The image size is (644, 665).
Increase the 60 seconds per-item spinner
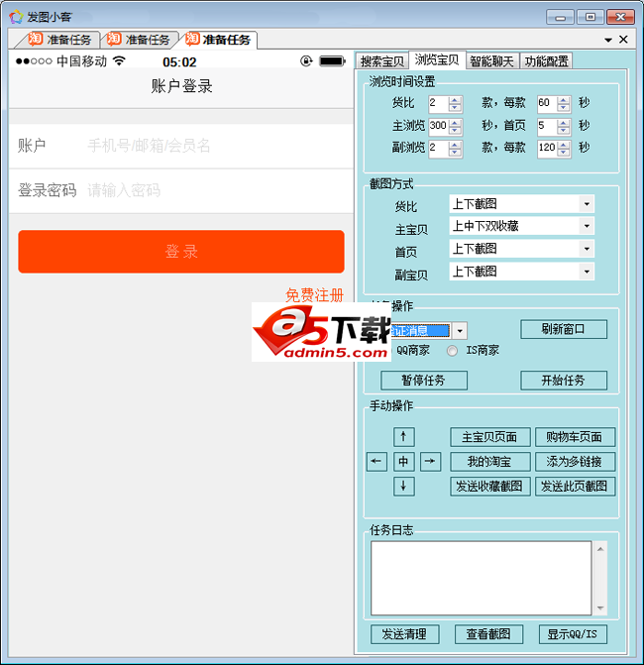563,100
